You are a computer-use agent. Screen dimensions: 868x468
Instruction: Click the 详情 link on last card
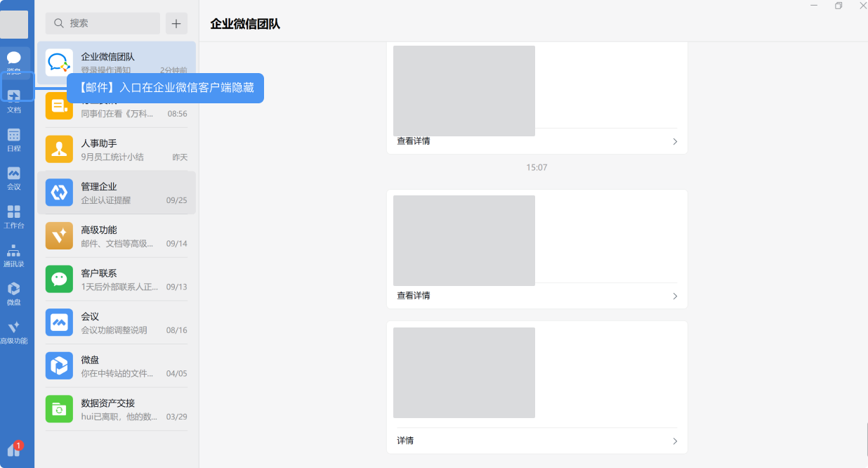(405, 441)
